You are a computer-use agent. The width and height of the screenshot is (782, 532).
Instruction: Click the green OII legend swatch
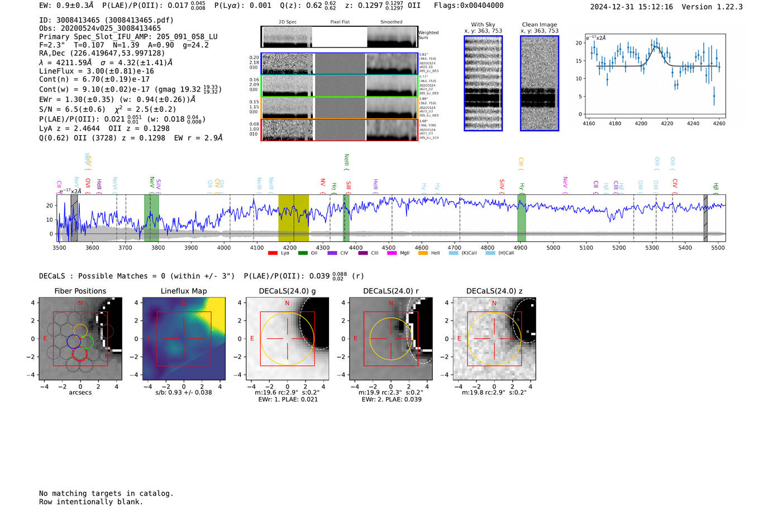pyautogui.click(x=303, y=253)
